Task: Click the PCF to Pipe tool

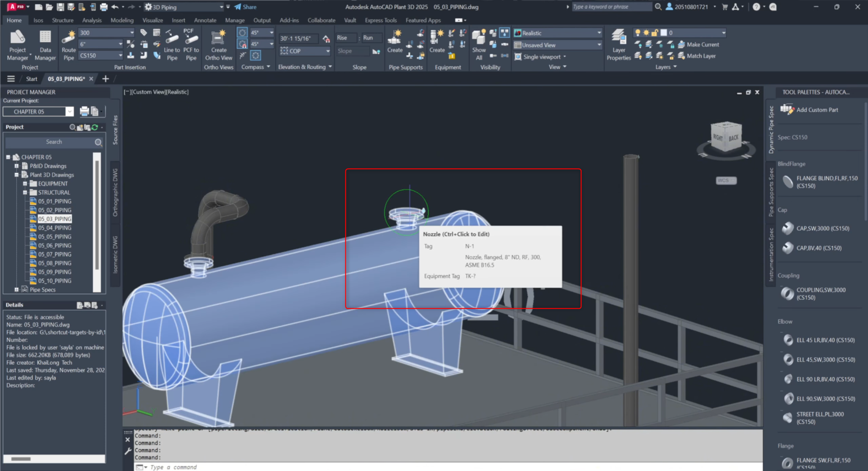Action: click(191, 45)
